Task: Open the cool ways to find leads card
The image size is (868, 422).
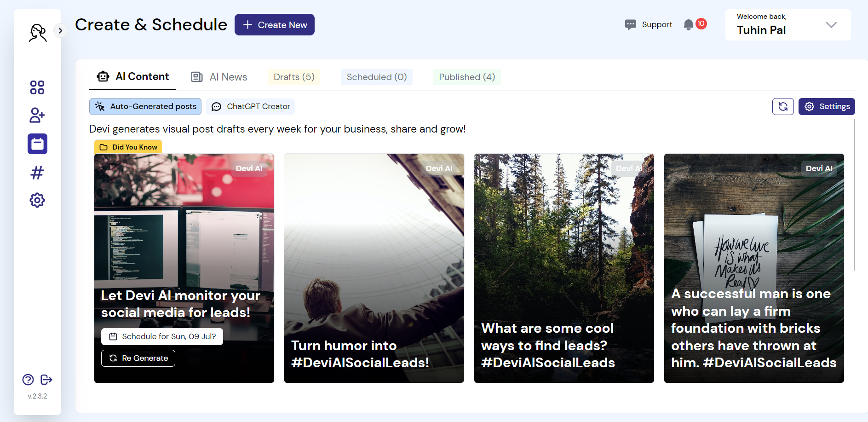Action: (x=564, y=268)
